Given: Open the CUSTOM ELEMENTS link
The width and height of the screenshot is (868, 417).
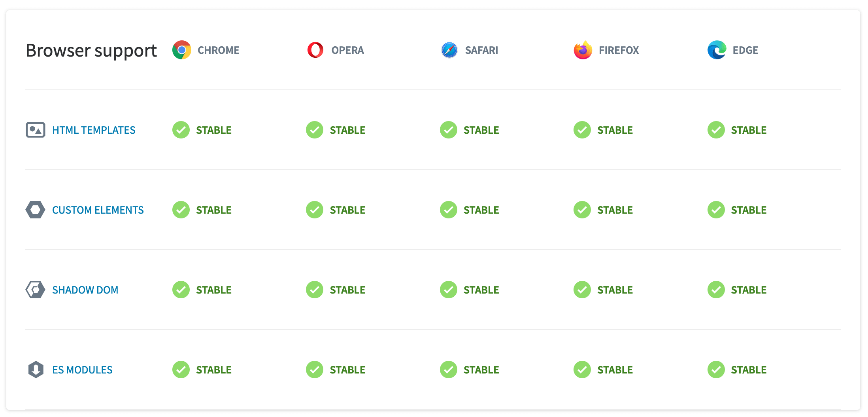Looking at the screenshot, I should click(98, 210).
